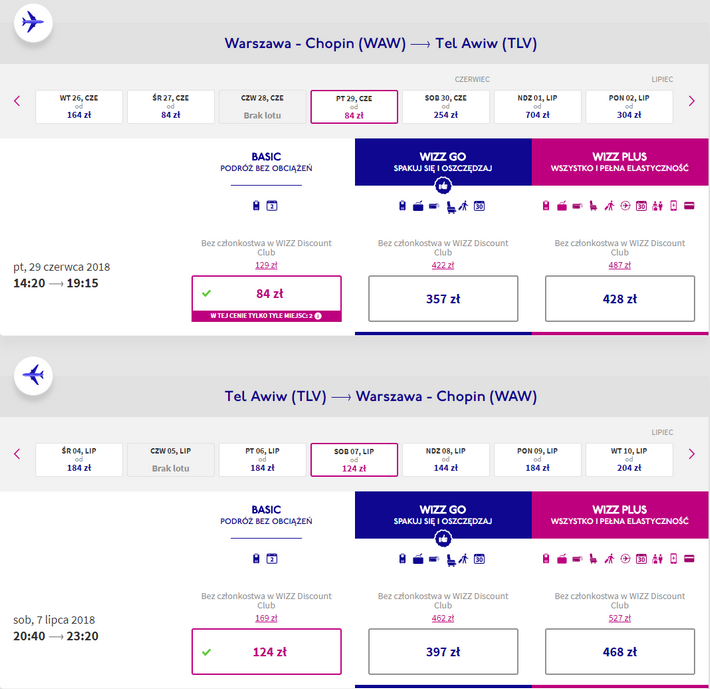710x689 pixels.
Task: Click the outbound flight airplane icon
Action: pos(34,22)
